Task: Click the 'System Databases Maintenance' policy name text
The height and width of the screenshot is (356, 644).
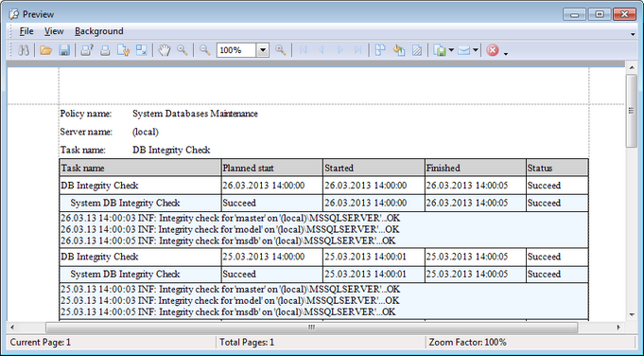Action: pyautogui.click(x=195, y=114)
